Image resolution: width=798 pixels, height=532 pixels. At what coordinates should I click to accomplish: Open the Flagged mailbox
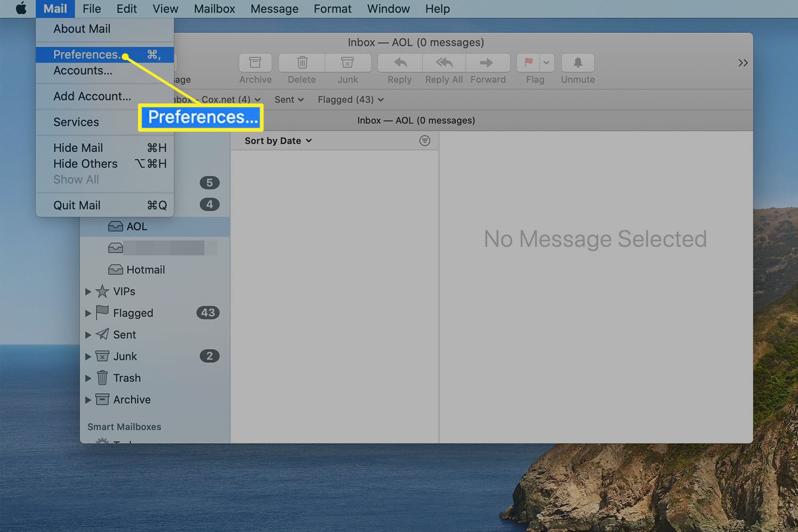[133, 313]
